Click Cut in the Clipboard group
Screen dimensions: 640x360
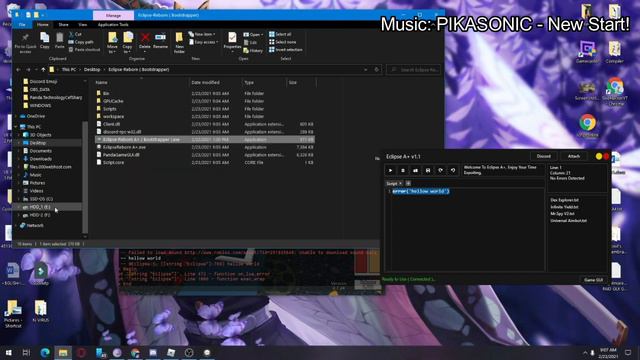tap(76, 34)
